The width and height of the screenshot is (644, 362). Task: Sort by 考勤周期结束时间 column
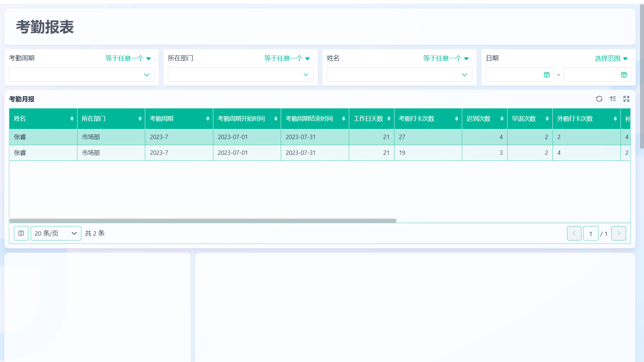[x=343, y=119]
